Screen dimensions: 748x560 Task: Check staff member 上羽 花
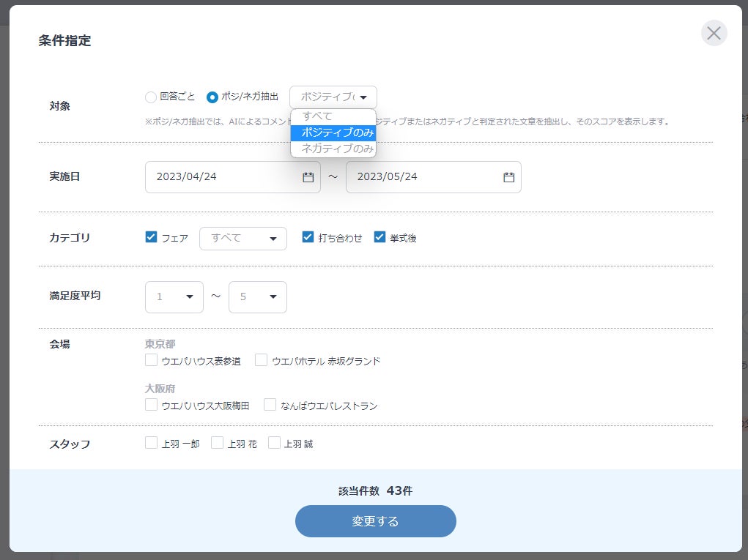pyautogui.click(x=217, y=443)
